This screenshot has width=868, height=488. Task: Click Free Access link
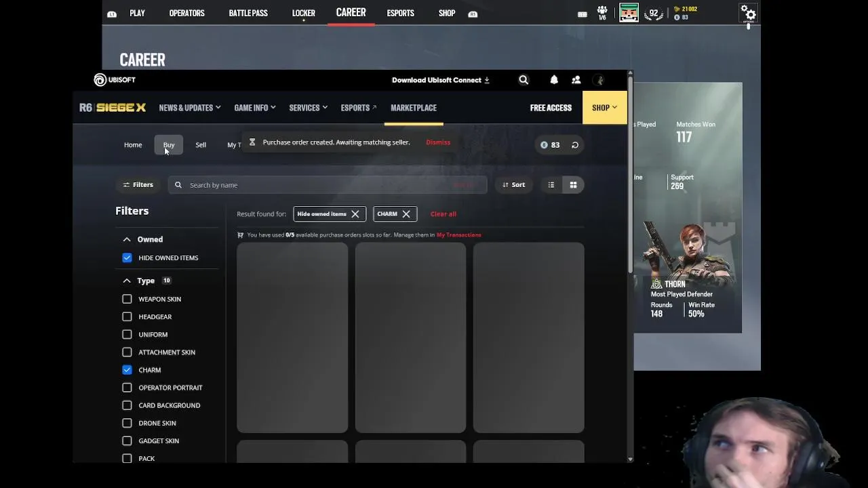[551, 108]
